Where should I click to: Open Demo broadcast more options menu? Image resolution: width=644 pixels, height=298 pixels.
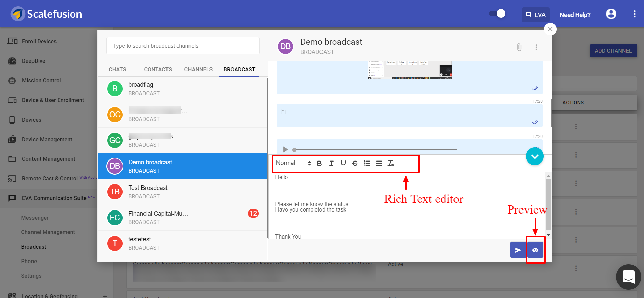pos(536,47)
